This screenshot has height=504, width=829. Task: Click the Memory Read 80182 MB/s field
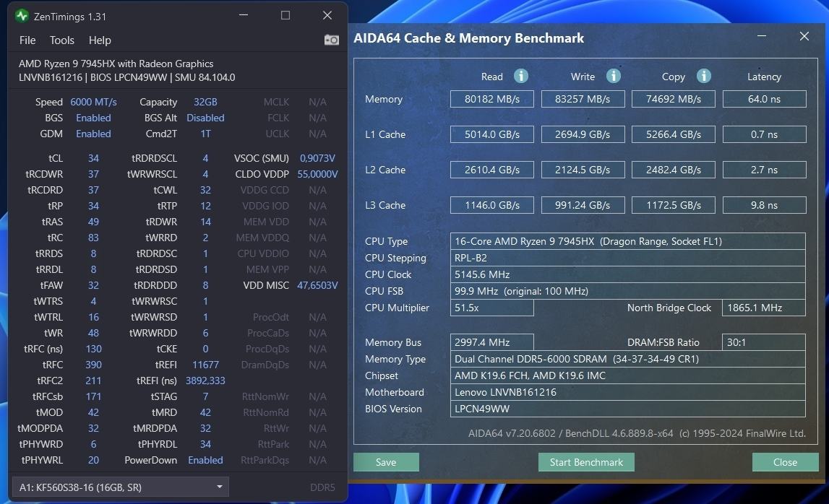(491, 99)
